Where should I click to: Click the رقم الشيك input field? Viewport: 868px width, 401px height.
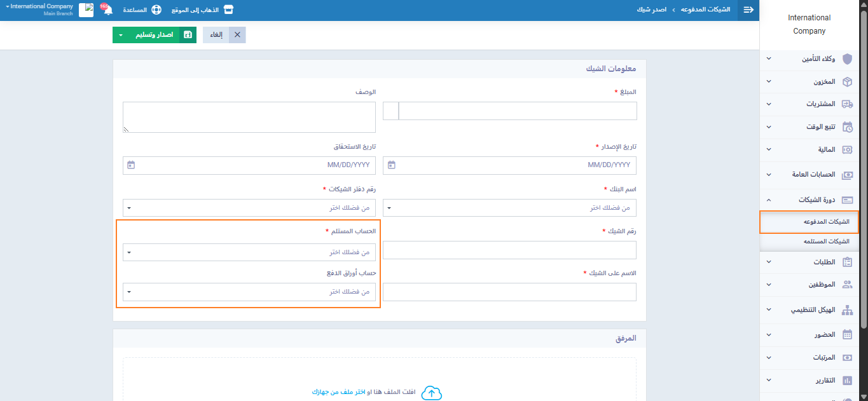click(x=509, y=250)
